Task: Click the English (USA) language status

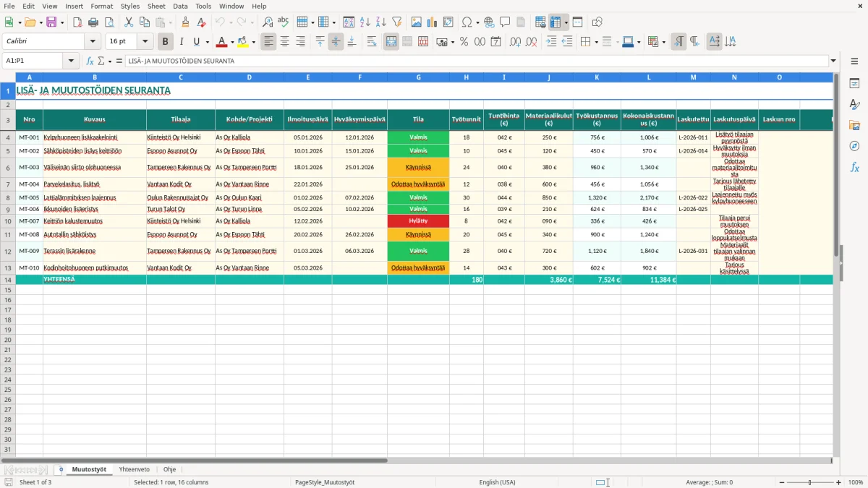Action: point(497,482)
